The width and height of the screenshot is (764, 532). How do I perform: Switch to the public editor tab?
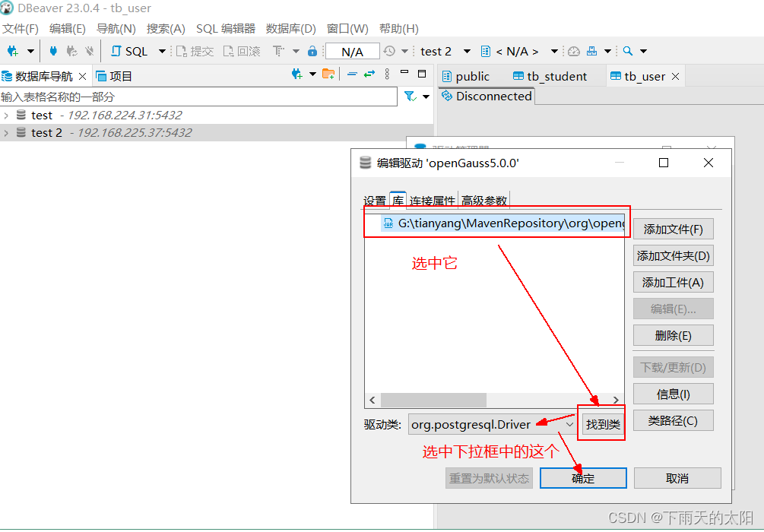[x=466, y=77]
